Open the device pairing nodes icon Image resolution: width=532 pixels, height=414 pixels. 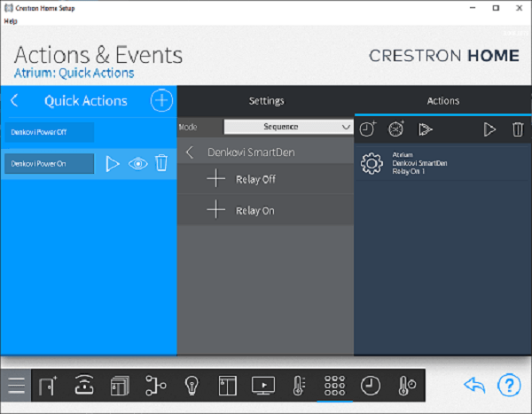point(156,385)
